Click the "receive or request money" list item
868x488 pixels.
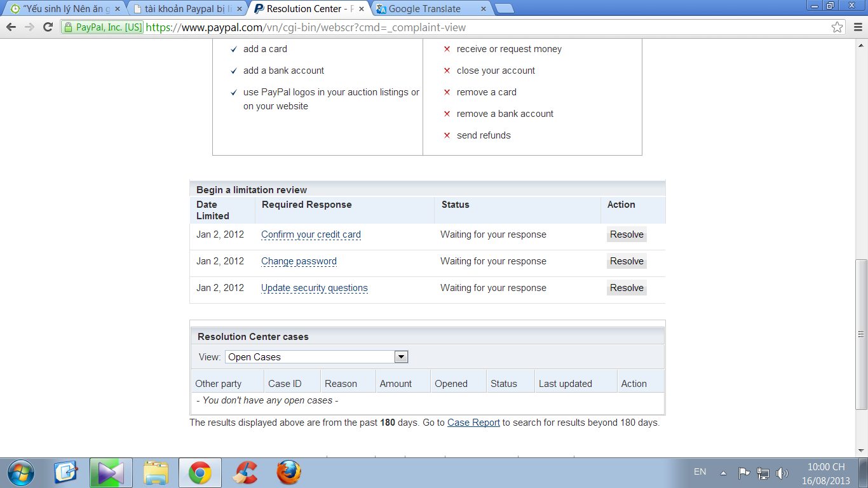[509, 49]
